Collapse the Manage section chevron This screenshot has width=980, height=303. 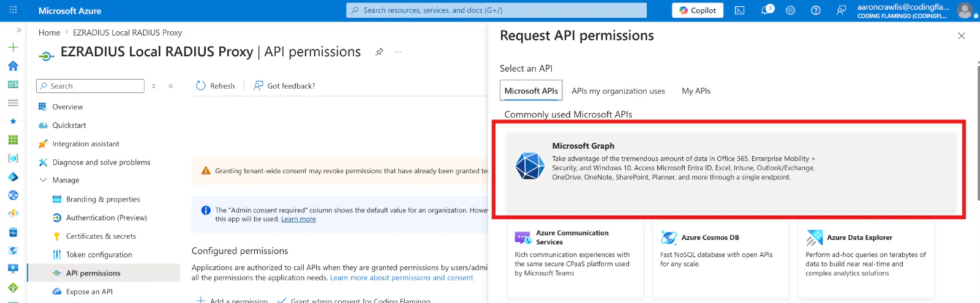[x=43, y=180]
